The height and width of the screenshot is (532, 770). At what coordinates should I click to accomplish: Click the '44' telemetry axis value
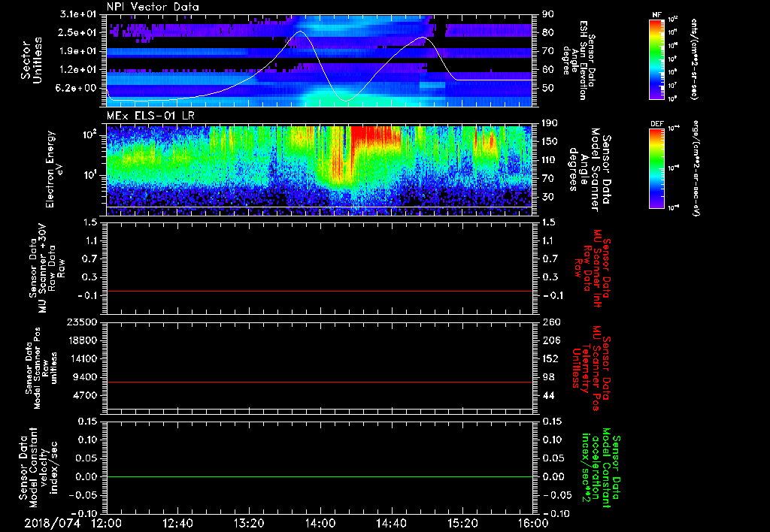(547, 395)
